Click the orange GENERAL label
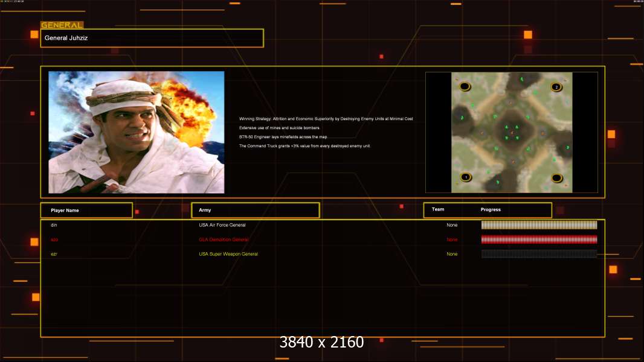Viewport: 644px width, 362px height. pyautogui.click(x=62, y=25)
